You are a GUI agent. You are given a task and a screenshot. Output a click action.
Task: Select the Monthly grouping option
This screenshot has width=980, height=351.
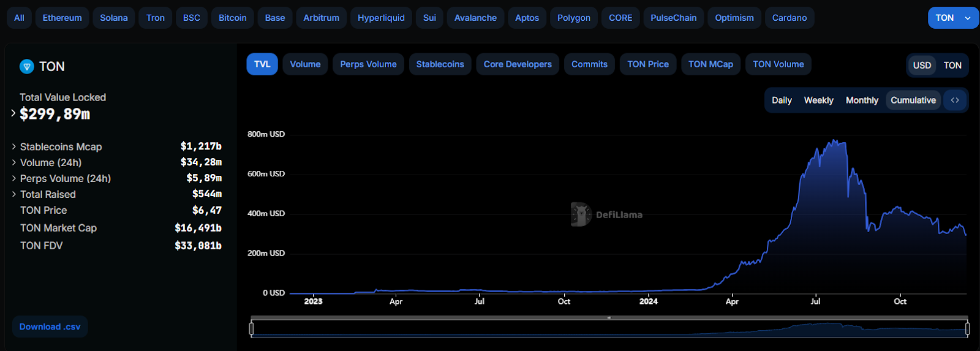[862, 100]
